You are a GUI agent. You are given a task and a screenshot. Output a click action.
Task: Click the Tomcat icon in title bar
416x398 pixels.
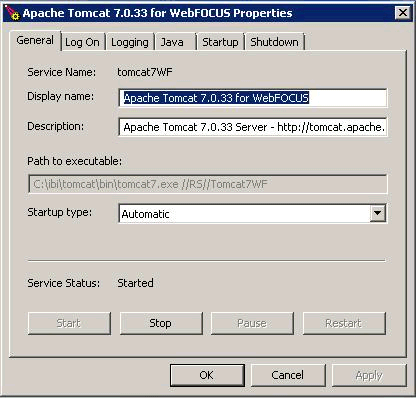(x=12, y=13)
